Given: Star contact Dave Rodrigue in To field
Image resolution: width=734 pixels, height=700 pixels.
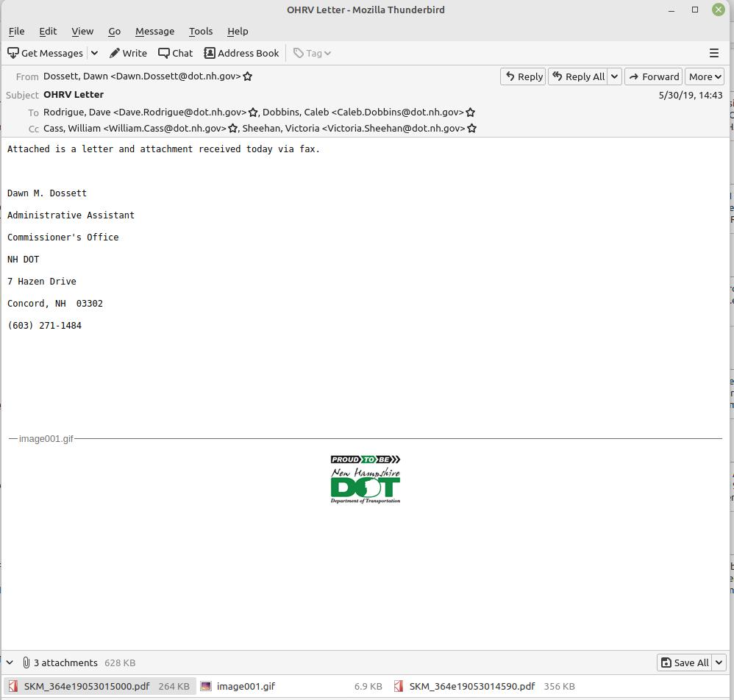Looking at the screenshot, I should (253, 113).
